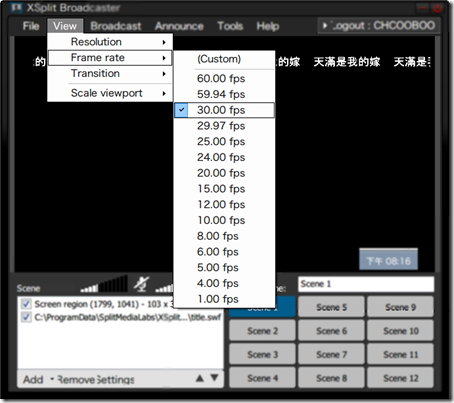Switch to Scene 2
Screen dimensions: 454x403
coord(262,331)
